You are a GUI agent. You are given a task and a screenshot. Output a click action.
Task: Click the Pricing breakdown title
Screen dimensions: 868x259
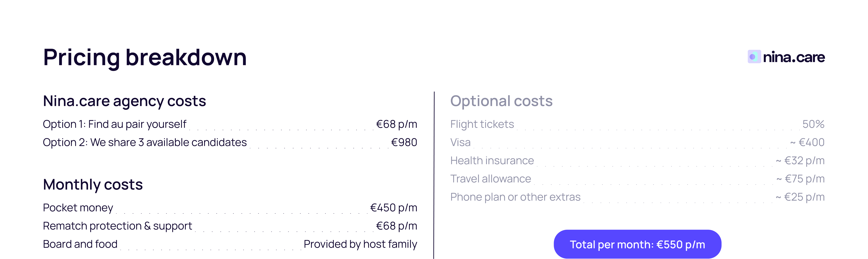click(x=145, y=57)
